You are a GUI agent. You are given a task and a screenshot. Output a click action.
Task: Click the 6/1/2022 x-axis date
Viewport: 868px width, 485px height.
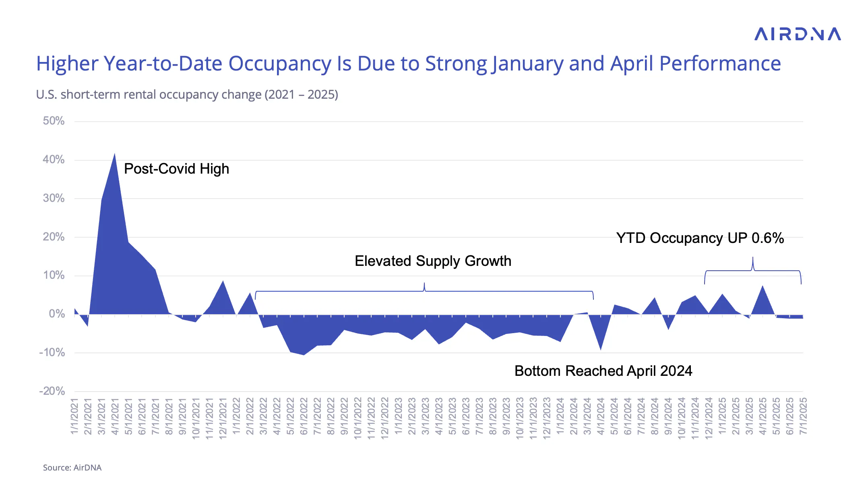coord(304,416)
